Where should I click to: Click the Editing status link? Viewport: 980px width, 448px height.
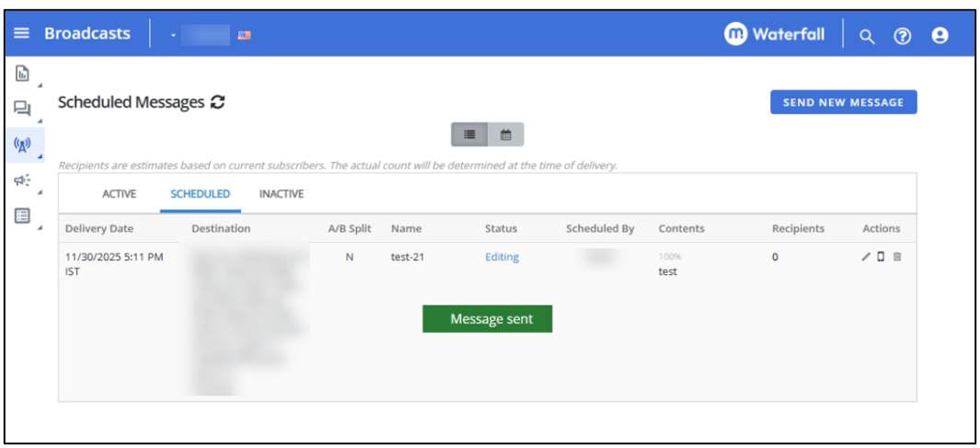point(502,258)
